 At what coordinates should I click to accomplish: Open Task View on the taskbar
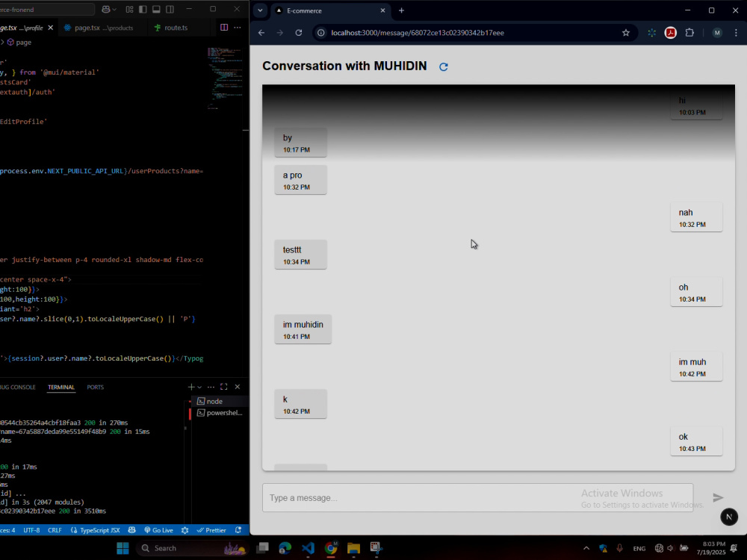tap(262, 548)
